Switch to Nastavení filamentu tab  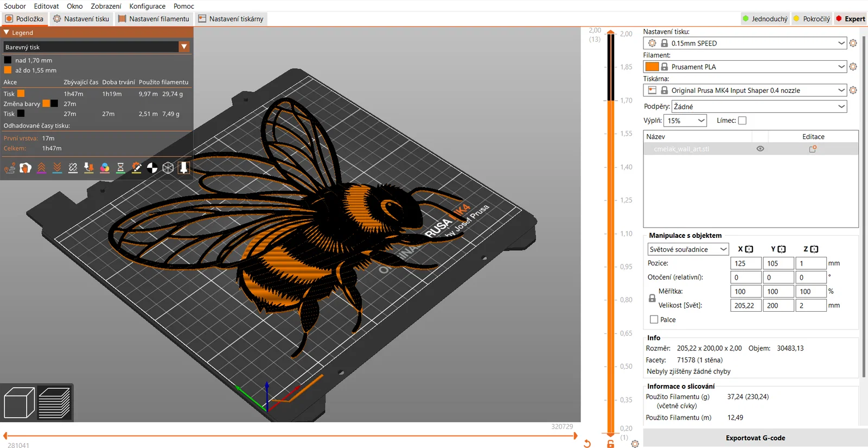154,19
